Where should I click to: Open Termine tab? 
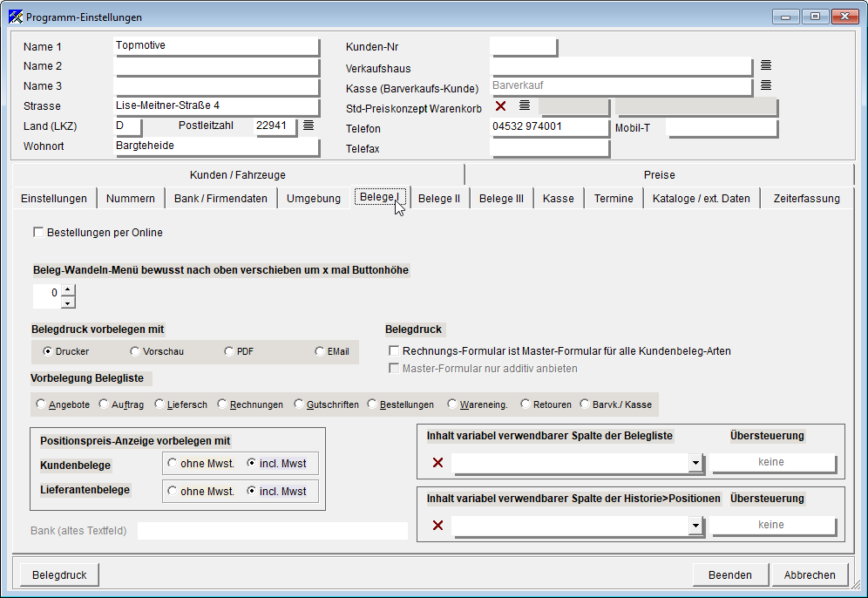click(x=614, y=198)
